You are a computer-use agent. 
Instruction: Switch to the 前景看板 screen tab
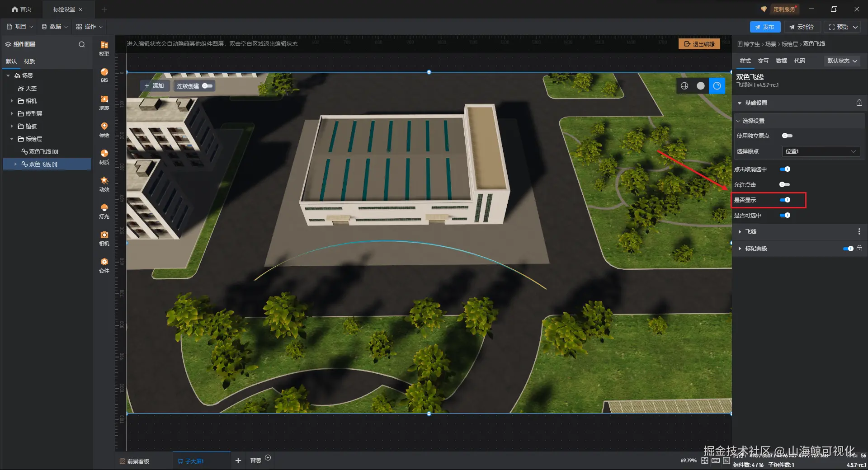[x=135, y=461]
